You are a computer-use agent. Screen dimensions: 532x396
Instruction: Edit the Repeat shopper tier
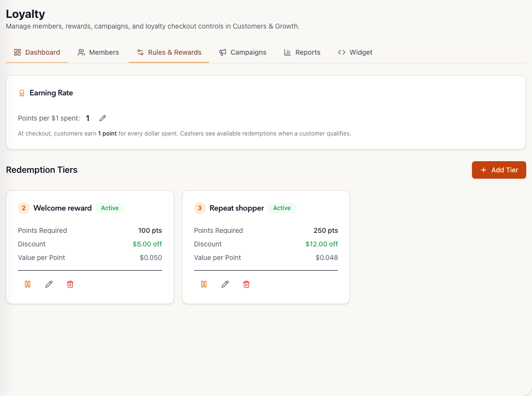pyautogui.click(x=225, y=284)
